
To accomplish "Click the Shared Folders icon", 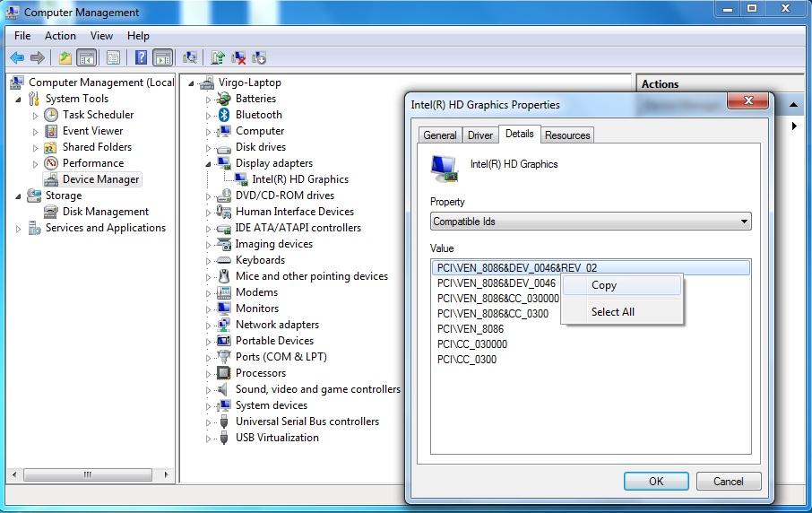I will tap(51, 147).
